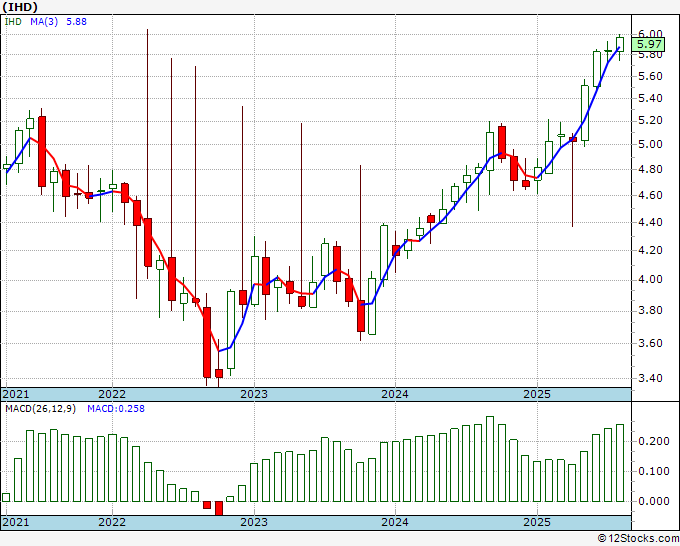Click 2025 on price chart time axis
The width and height of the screenshot is (680, 546).
[537, 394]
